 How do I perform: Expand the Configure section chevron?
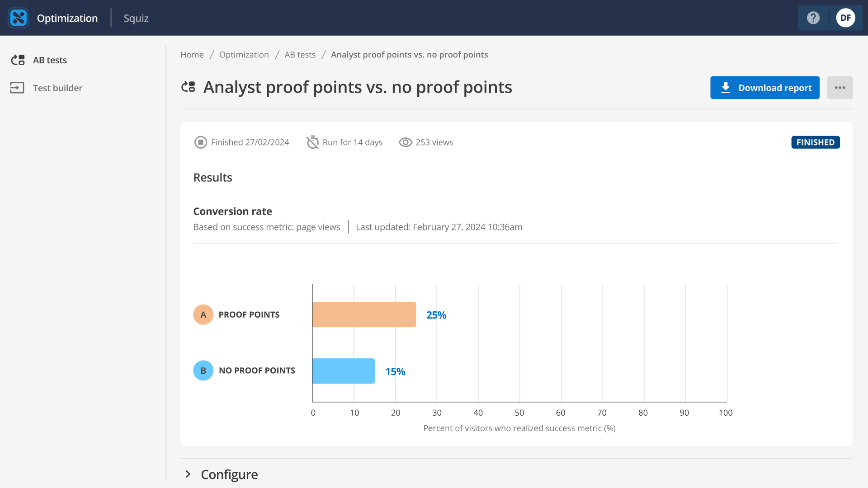pyautogui.click(x=188, y=474)
